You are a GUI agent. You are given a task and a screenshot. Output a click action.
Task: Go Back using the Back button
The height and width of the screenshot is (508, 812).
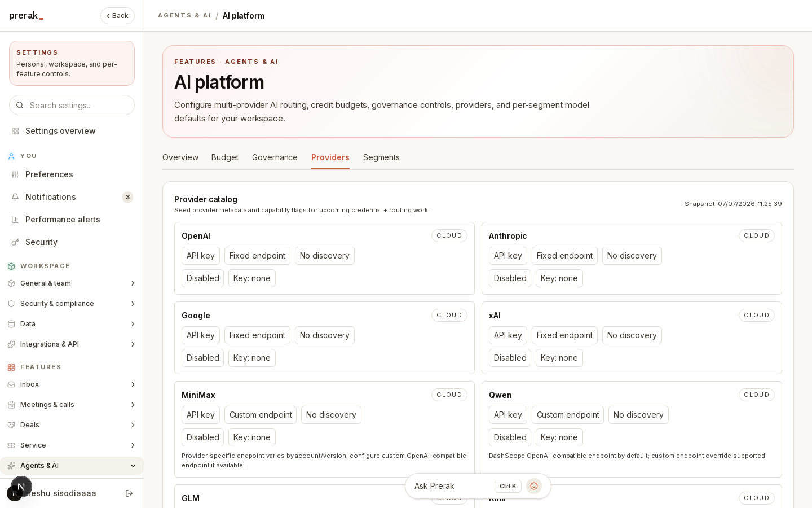coord(117,16)
